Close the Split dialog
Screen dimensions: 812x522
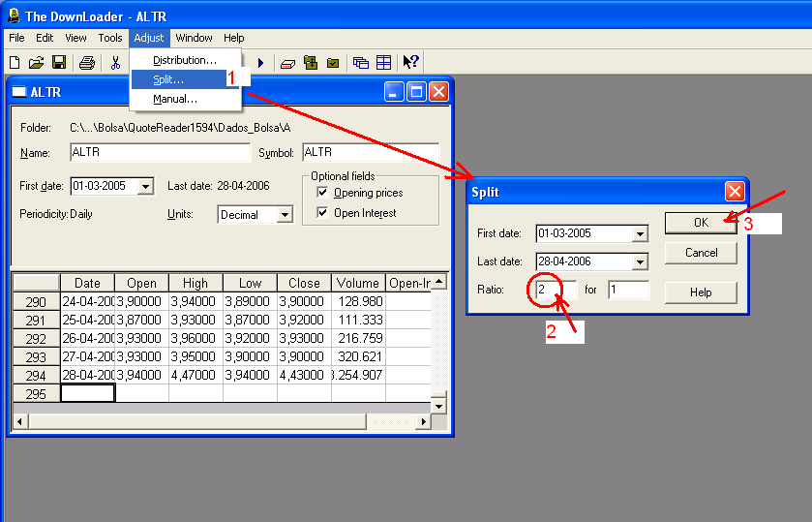click(x=735, y=192)
